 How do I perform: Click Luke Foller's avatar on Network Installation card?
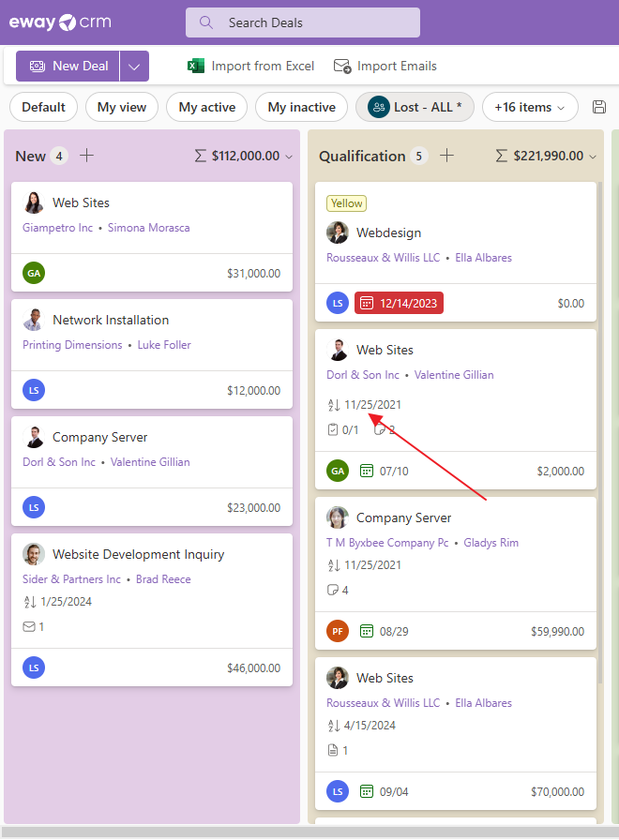pyautogui.click(x=34, y=320)
